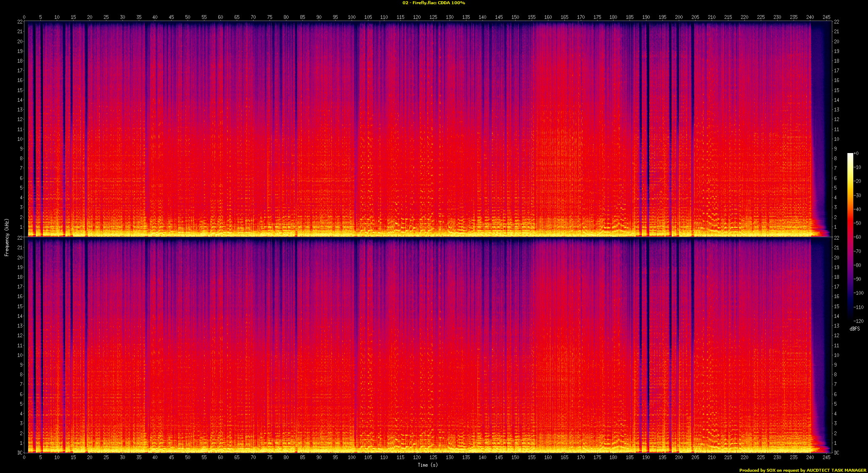Click the +0 top of the dBFS color bar
Screen dimensions: 868x473
[x=856, y=153]
